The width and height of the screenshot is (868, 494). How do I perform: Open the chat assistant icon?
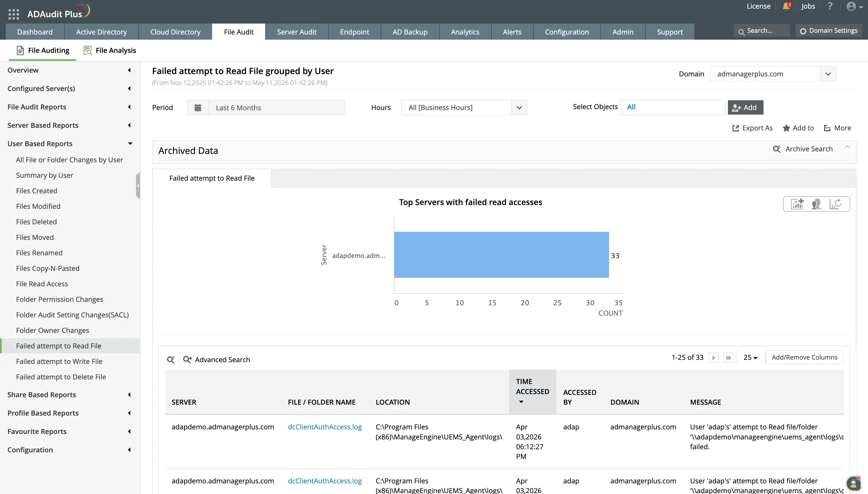pos(853,483)
